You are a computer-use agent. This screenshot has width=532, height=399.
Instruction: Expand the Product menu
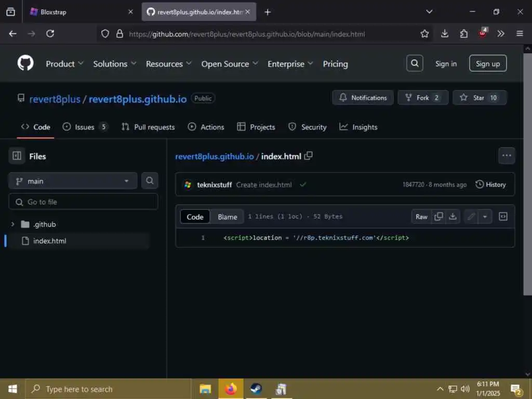tap(64, 64)
